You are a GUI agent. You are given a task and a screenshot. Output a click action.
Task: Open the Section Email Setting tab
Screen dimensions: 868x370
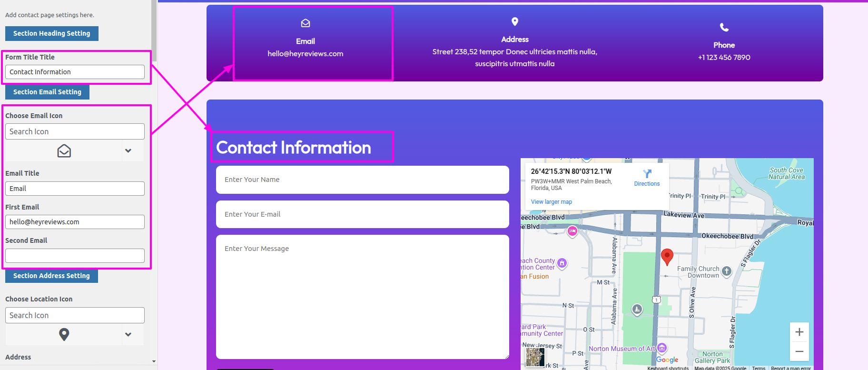[47, 92]
